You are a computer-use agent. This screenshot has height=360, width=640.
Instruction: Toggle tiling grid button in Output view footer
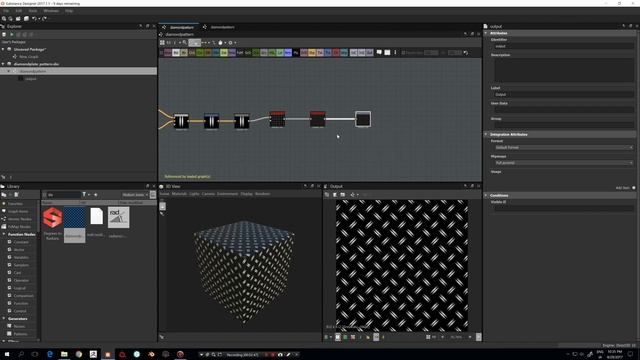pyautogui.click(x=428, y=337)
